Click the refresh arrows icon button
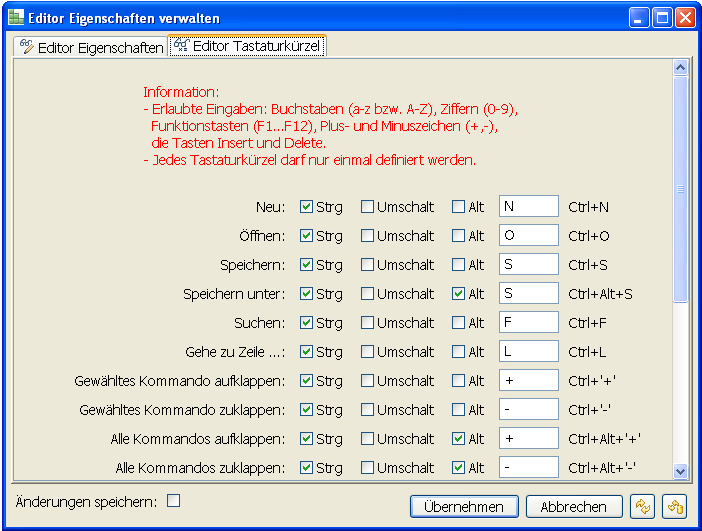702x531 pixels. click(x=643, y=506)
